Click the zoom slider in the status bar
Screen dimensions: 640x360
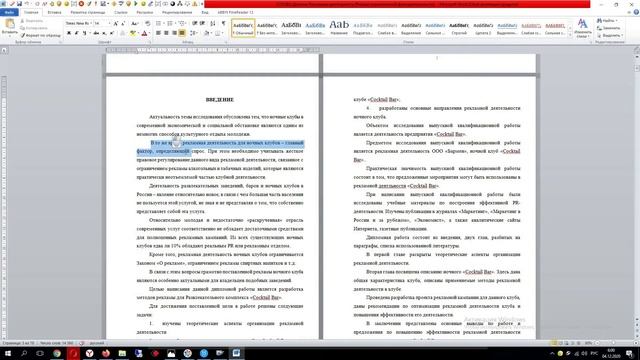click(x=612, y=343)
